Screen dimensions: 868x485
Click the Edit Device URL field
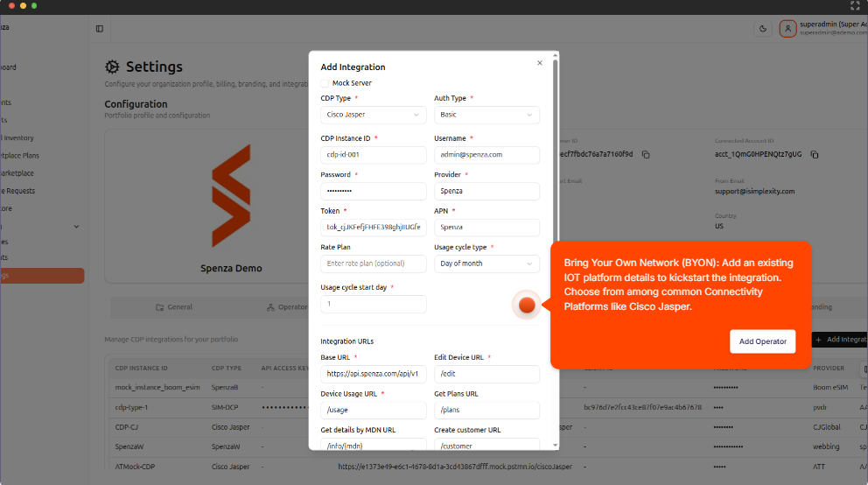(x=486, y=374)
